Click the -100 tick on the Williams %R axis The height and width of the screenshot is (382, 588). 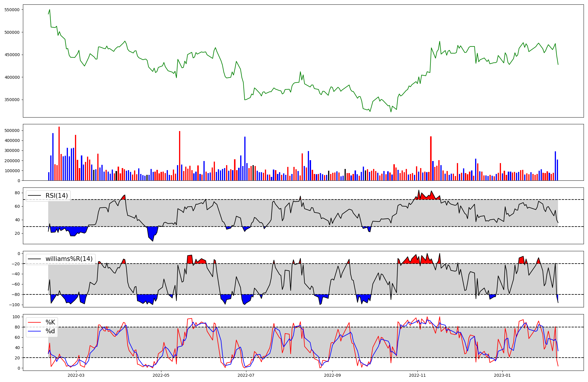(15, 305)
